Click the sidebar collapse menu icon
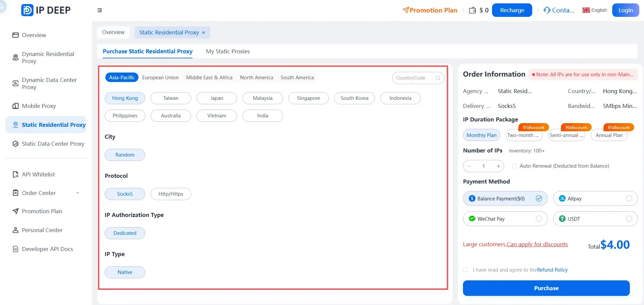 pos(100,10)
